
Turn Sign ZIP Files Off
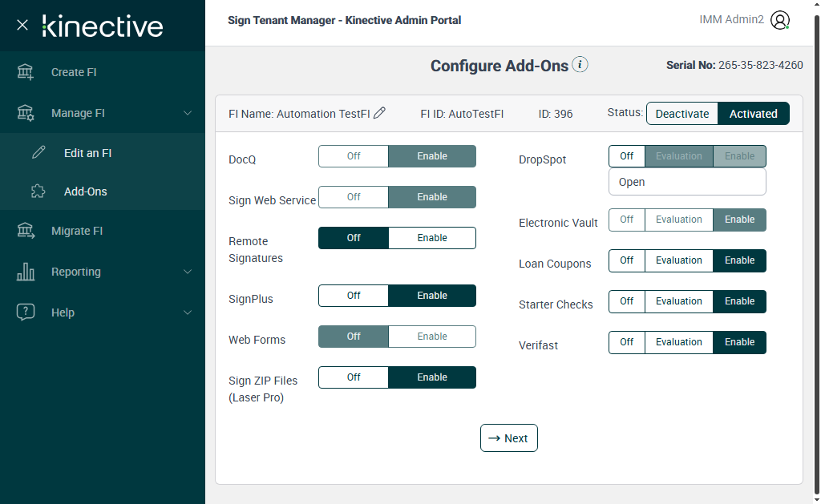coord(354,377)
